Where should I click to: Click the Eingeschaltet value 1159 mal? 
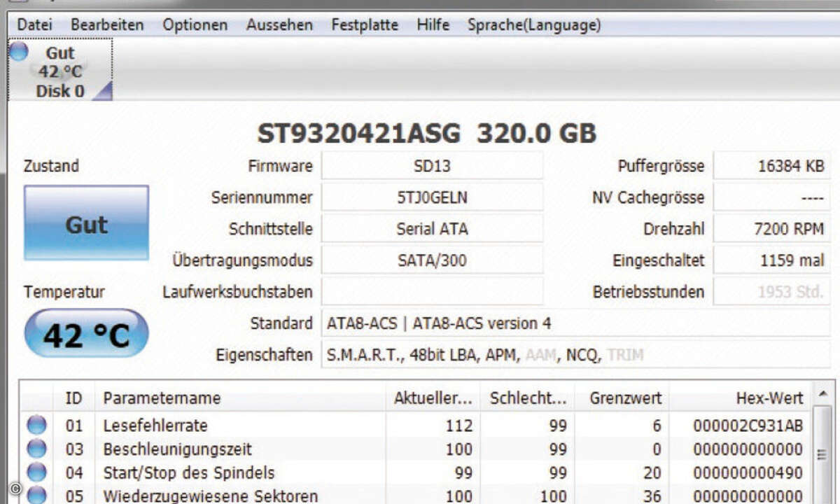pos(772,260)
